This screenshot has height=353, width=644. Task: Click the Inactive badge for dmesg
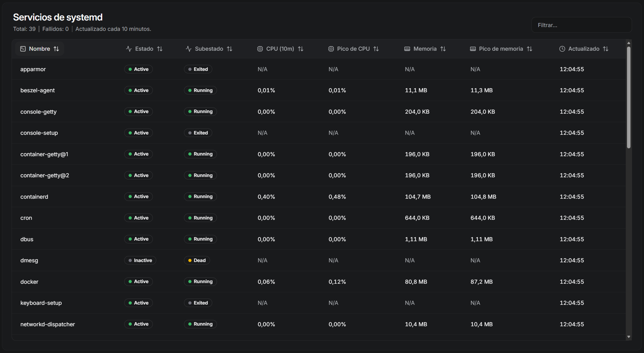click(140, 260)
